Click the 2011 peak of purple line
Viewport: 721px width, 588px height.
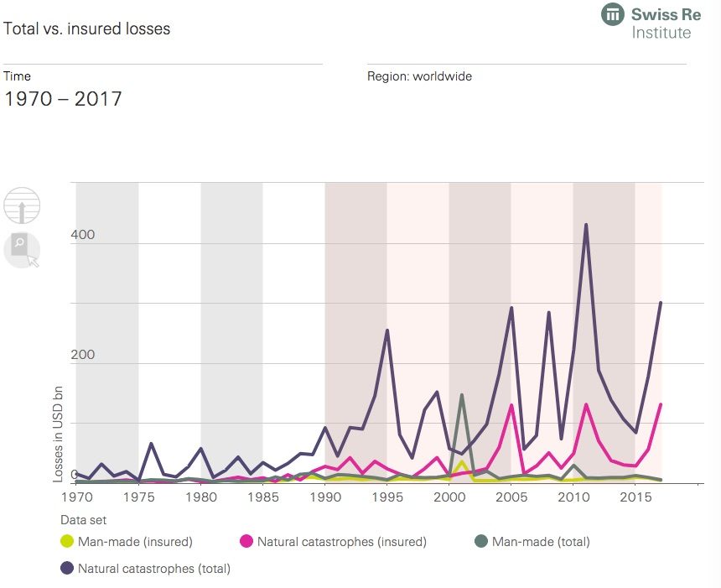coord(586,225)
